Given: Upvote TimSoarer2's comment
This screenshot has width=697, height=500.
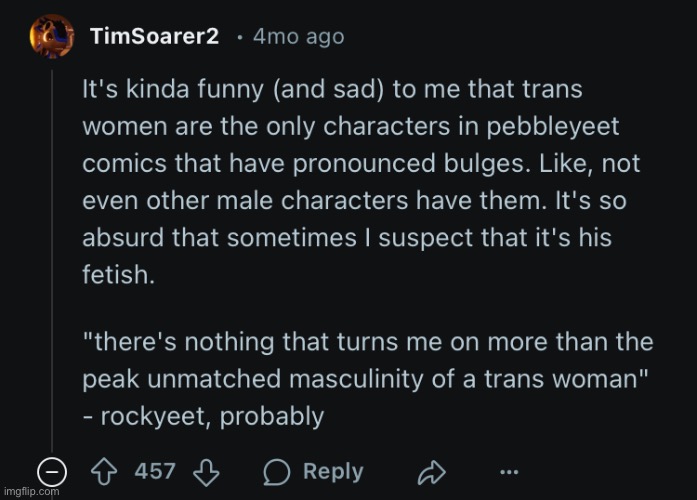Looking at the screenshot, I should click(104, 472).
